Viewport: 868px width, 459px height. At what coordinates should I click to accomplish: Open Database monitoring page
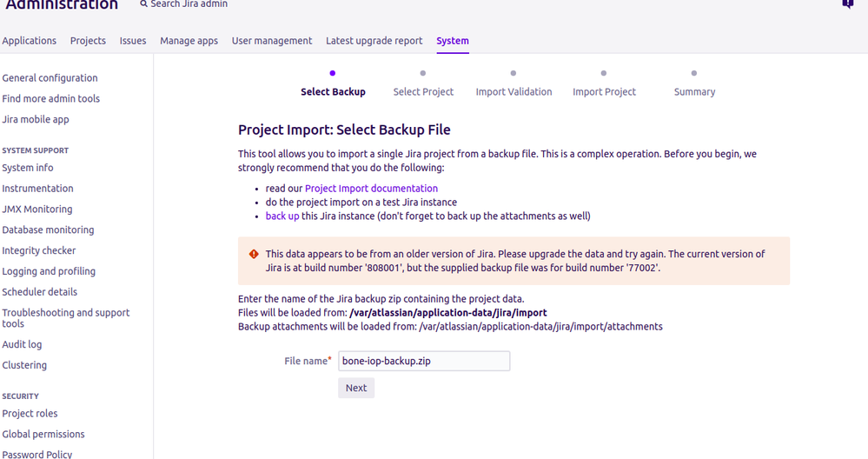[x=48, y=229]
